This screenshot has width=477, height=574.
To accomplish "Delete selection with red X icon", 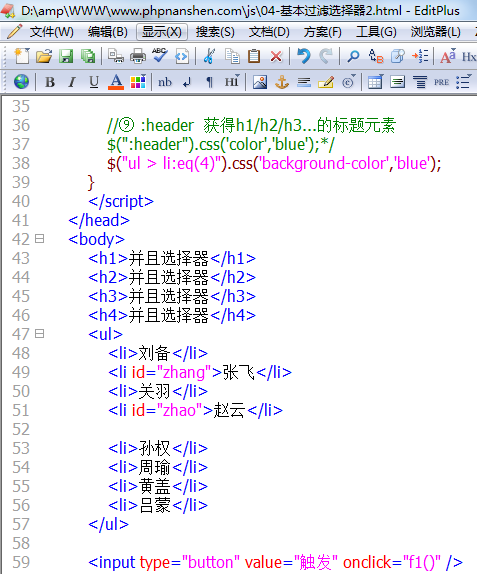I will [x=276, y=56].
